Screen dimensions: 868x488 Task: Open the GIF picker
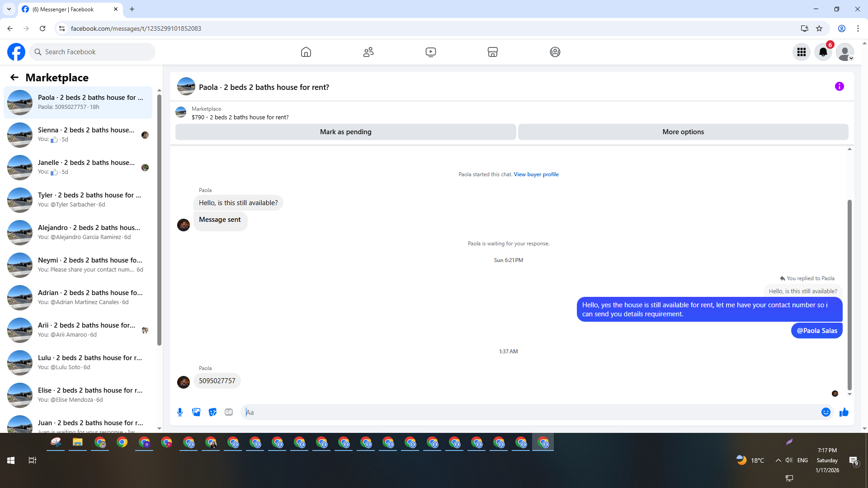229,412
